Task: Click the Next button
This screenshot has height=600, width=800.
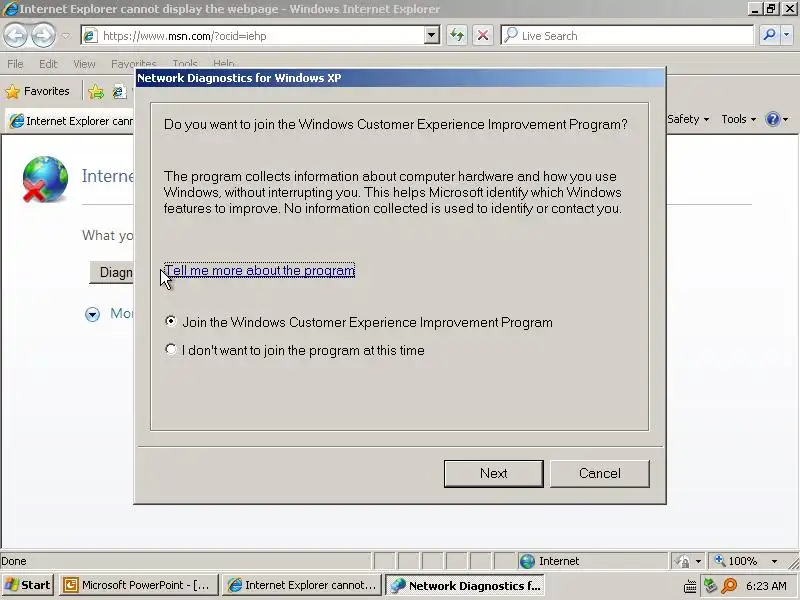Action: 493,473
